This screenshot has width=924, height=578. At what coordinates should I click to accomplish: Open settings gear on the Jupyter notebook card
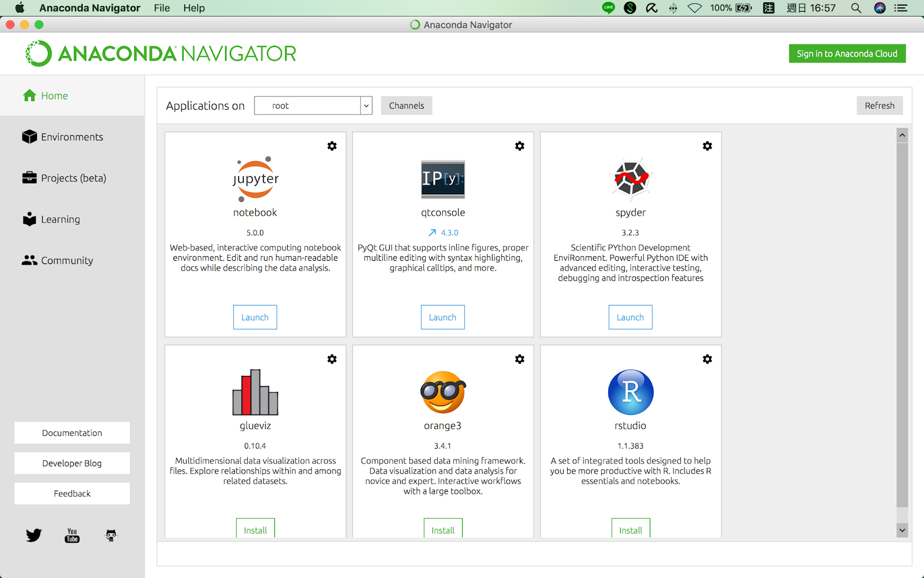[332, 146]
